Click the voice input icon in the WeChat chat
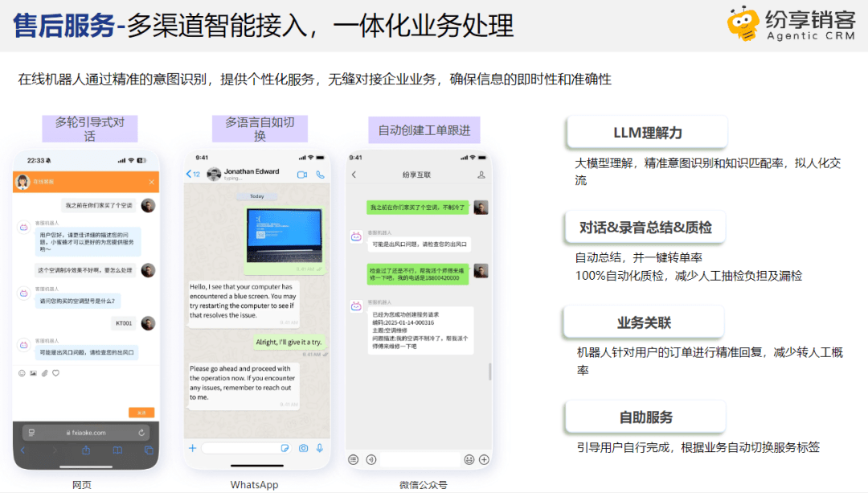 coord(371,459)
